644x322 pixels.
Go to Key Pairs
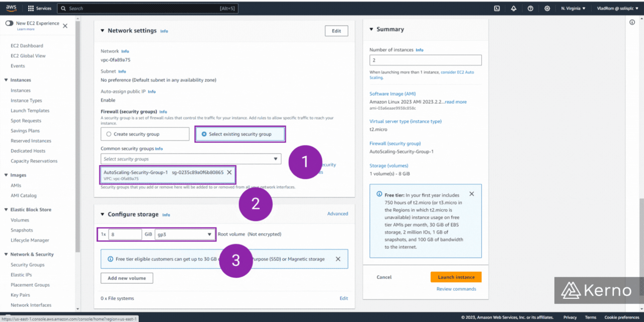(x=20, y=295)
